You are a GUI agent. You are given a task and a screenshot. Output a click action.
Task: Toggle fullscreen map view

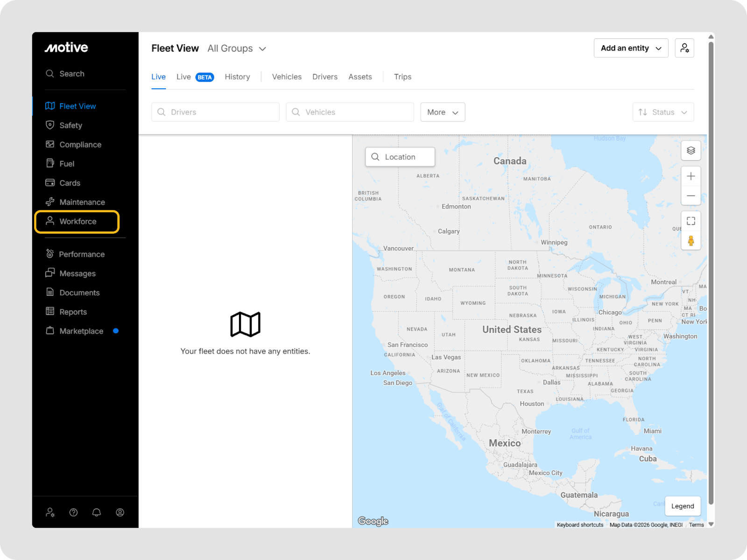(691, 221)
